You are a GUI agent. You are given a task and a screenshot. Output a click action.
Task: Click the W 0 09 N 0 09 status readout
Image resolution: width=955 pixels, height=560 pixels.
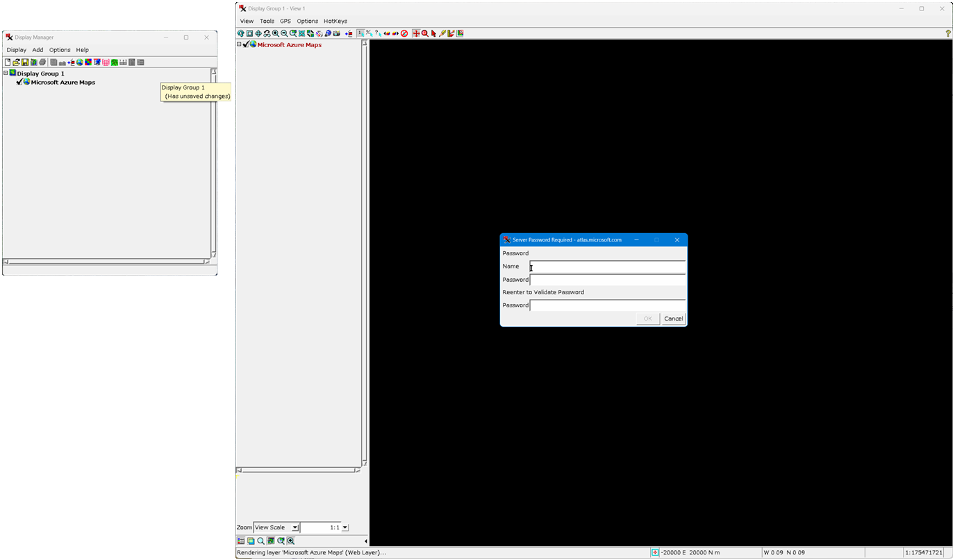pyautogui.click(x=784, y=552)
